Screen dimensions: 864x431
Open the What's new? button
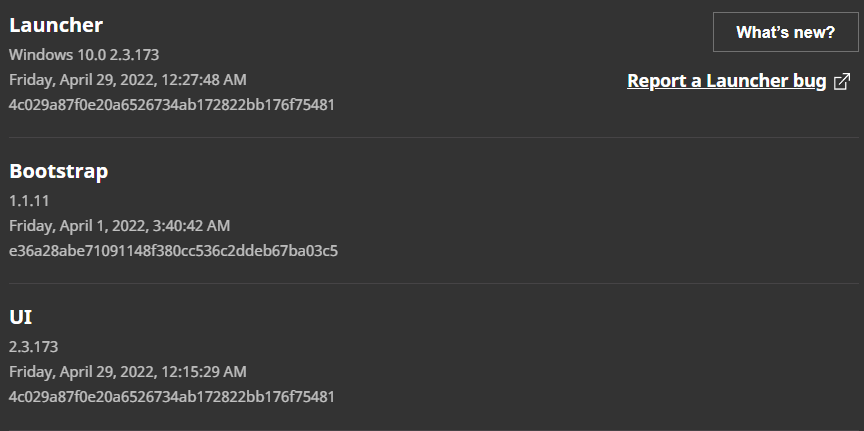point(785,32)
